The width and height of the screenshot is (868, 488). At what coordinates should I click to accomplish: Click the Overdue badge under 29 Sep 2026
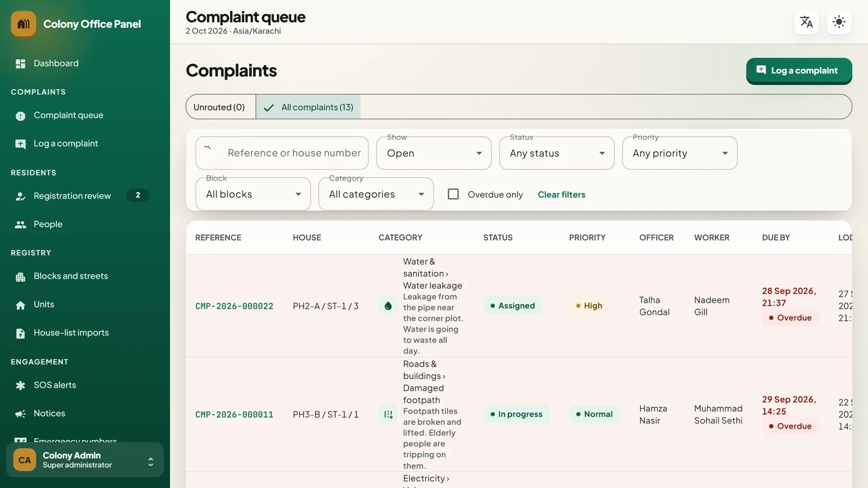[790, 426]
